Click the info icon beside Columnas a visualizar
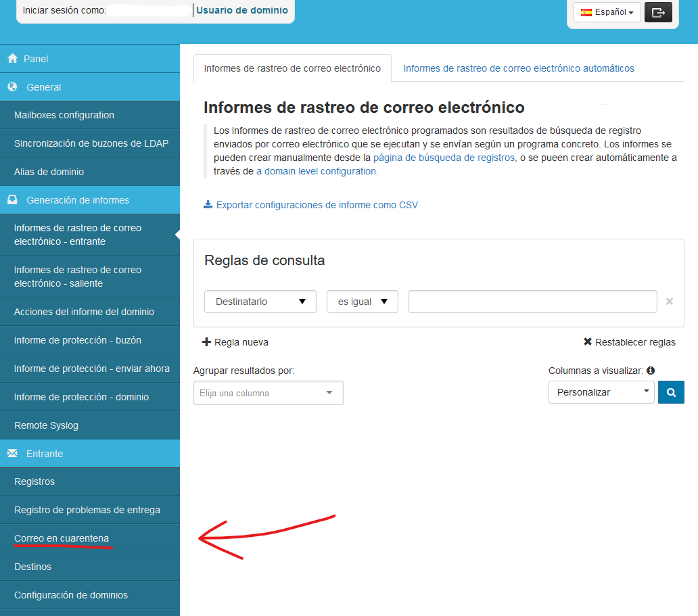The image size is (698, 616). click(651, 371)
